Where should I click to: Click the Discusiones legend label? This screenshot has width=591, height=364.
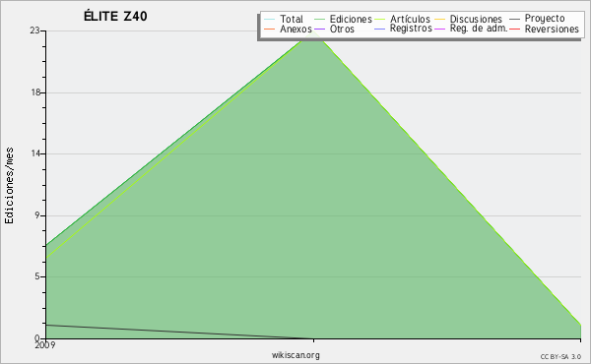[476, 19]
